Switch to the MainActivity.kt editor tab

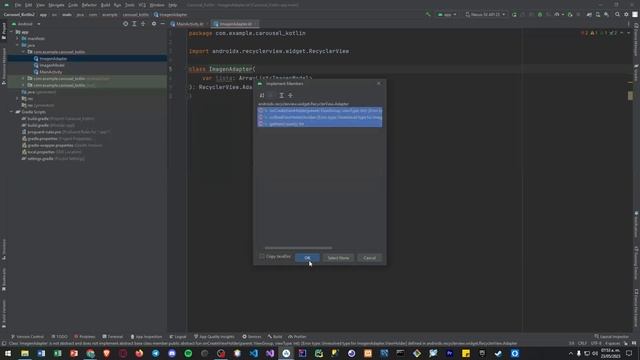[x=187, y=24]
